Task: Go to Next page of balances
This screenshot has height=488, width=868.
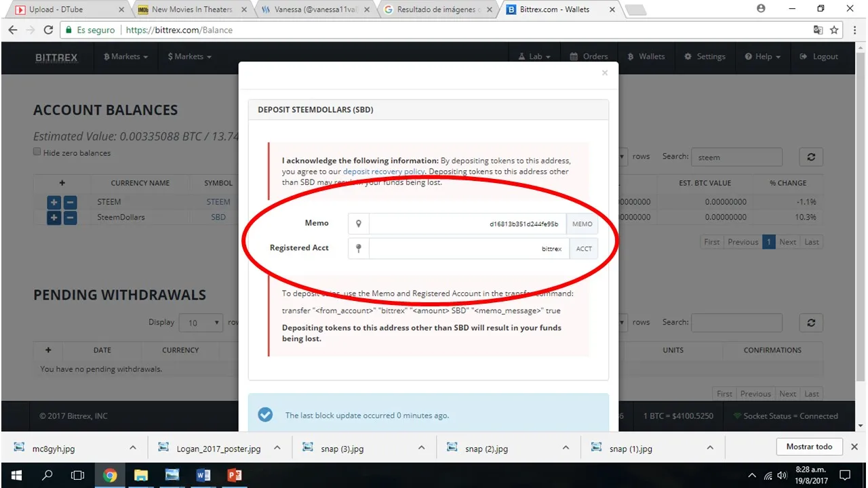Action: (x=787, y=242)
